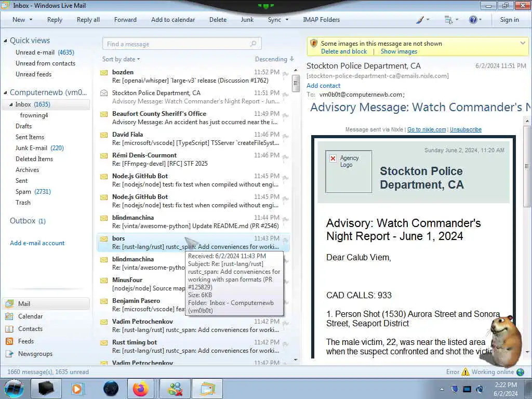Open IMAP Folders from toolbar

point(321,20)
